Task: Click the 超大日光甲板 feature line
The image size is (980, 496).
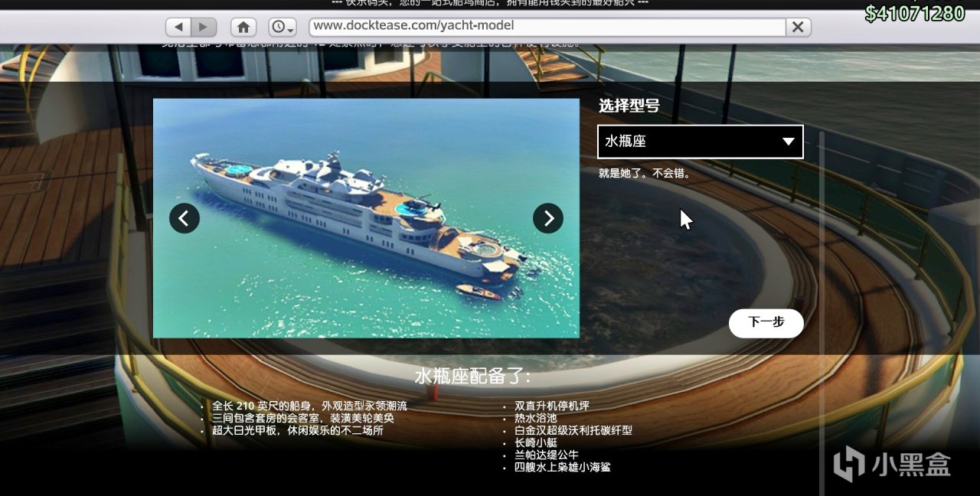Action: pos(298,430)
